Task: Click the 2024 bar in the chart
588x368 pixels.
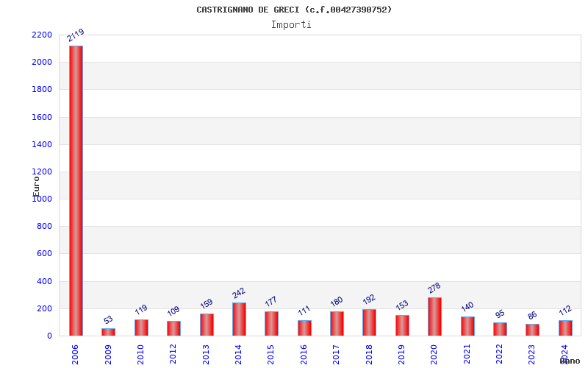Action: point(565,328)
